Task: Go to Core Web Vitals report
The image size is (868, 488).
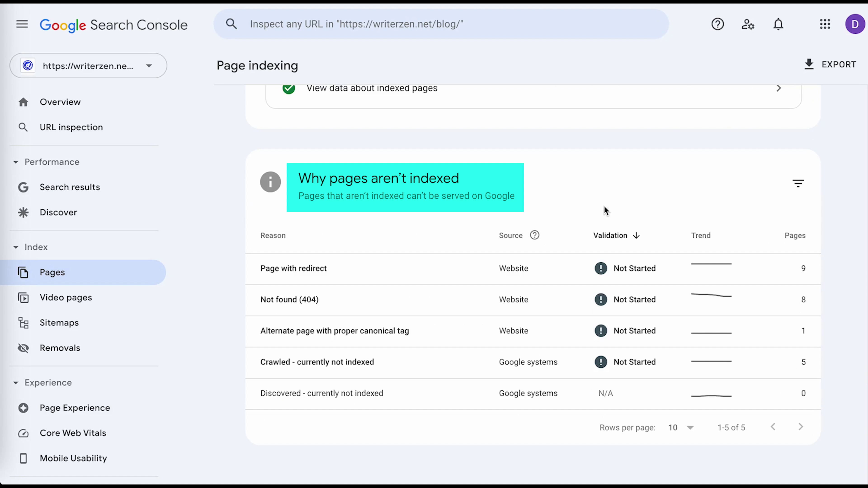Action: coord(73,433)
